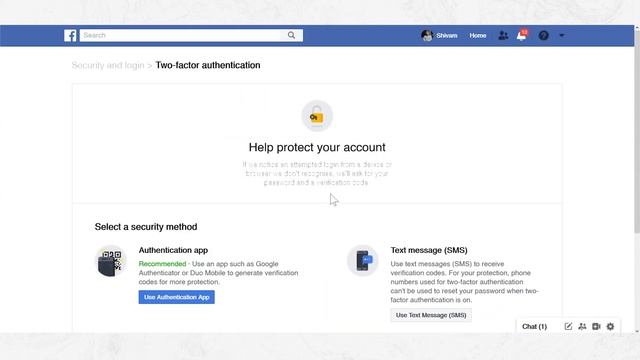Go back to Security and login
This screenshot has width=640, height=360.
108,65
